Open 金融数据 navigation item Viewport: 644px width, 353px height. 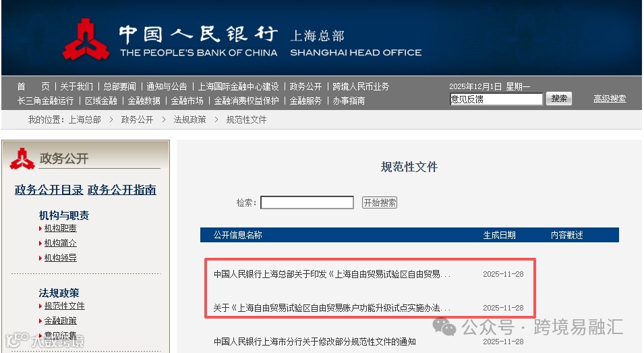coord(144,101)
